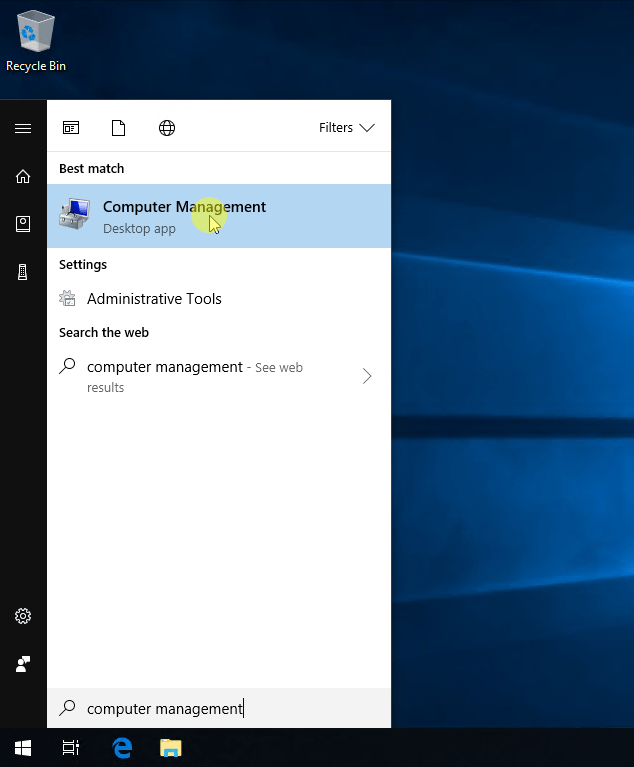
Task: Open the Administrative Tools setting
Action: click(x=219, y=298)
